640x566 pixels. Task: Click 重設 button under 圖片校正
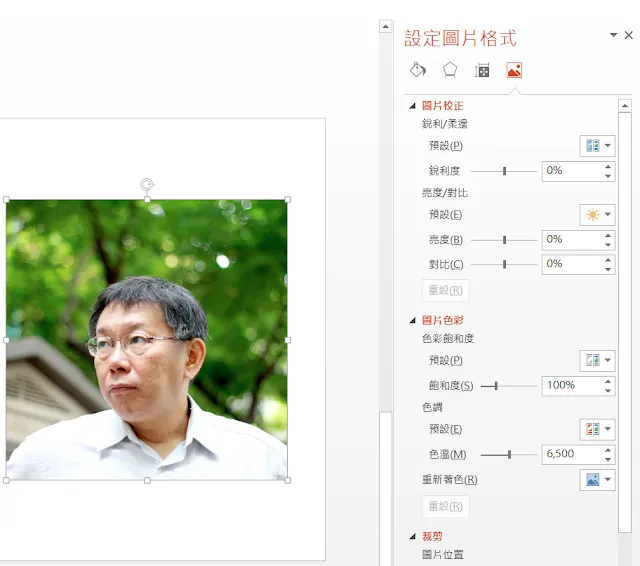[445, 291]
